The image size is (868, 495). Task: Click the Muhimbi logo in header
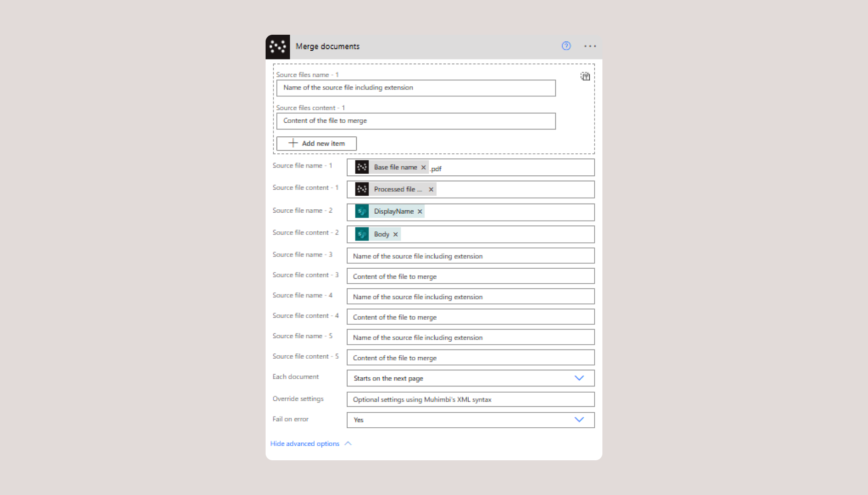[278, 47]
